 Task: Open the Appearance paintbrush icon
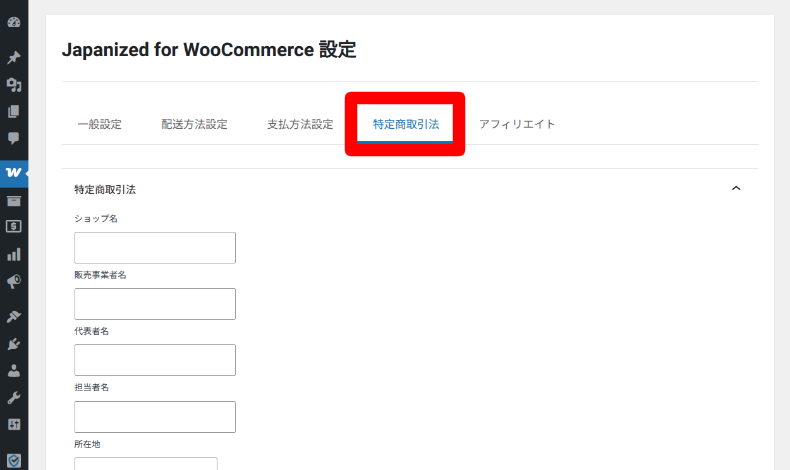click(14, 316)
